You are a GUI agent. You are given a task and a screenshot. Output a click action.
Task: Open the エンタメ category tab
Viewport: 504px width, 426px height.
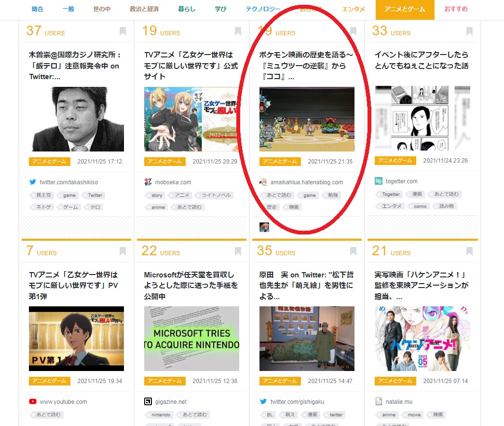[x=354, y=9]
